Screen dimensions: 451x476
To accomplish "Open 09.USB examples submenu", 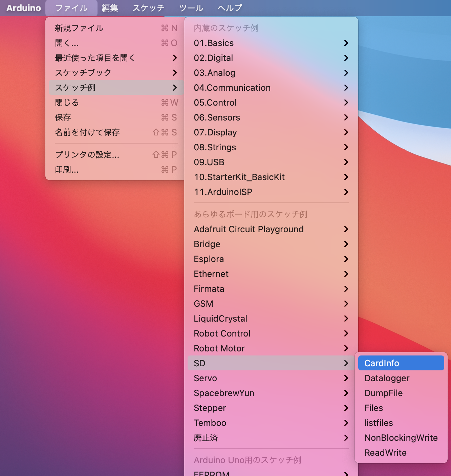I will [x=271, y=162].
